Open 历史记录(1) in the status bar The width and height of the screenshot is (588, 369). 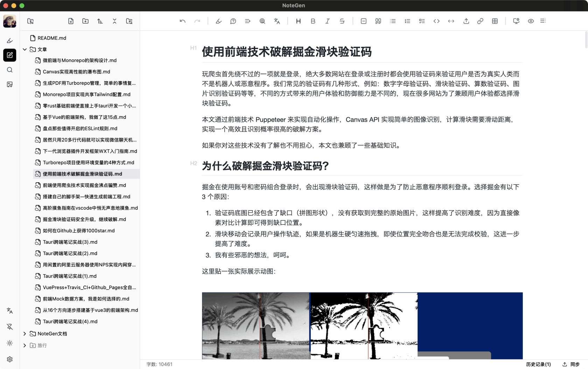(x=538, y=364)
